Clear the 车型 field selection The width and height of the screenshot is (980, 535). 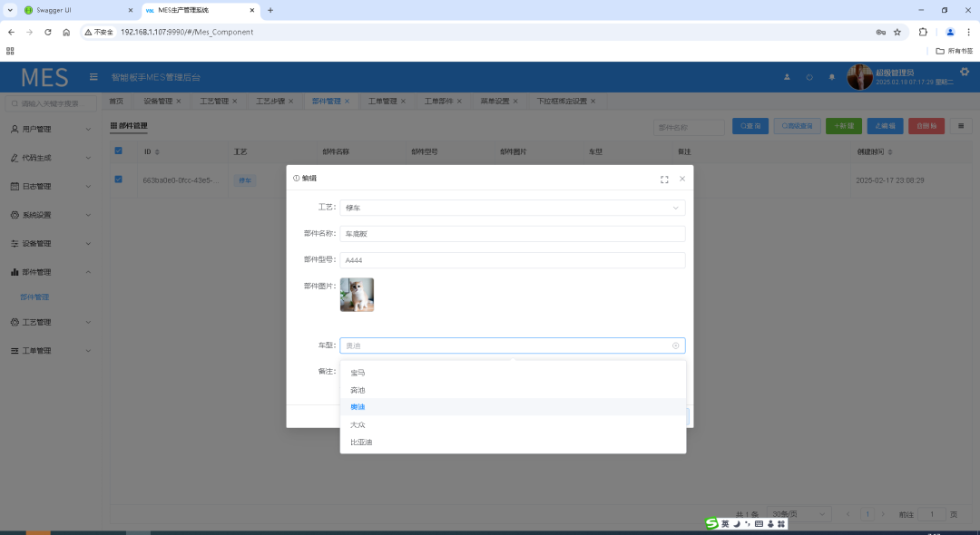675,345
